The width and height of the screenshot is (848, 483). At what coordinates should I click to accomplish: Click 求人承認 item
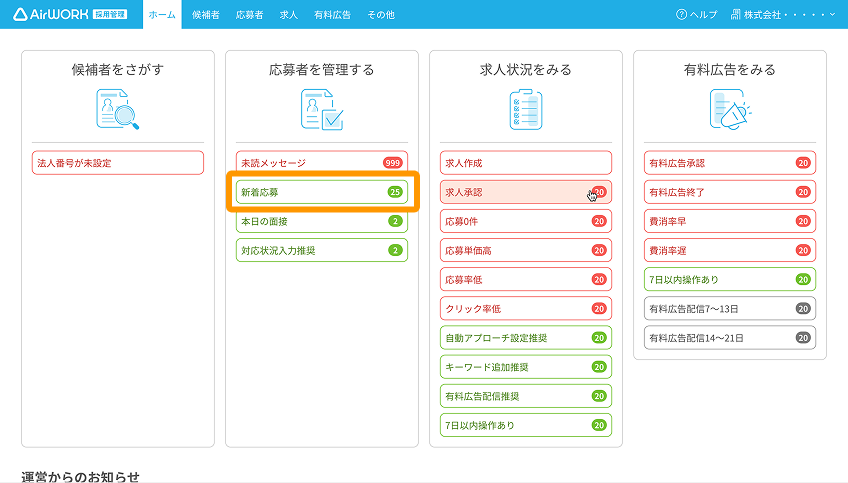click(x=526, y=192)
